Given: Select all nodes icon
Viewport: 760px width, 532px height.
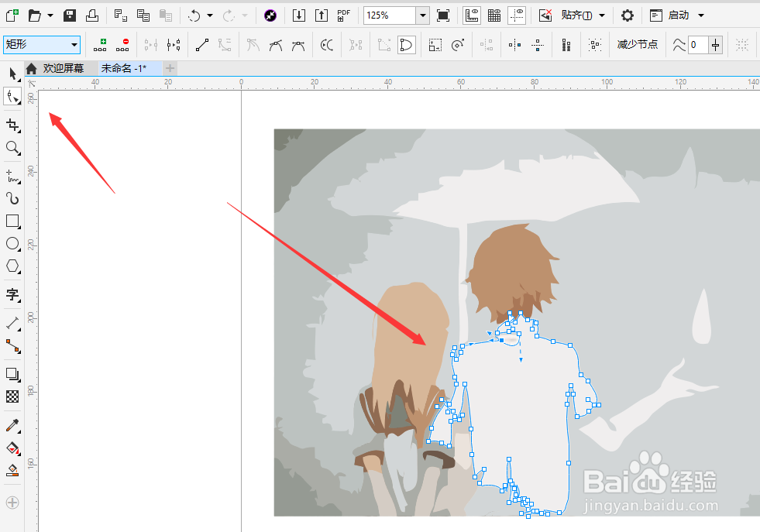Looking at the screenshot, I should 595,45.
